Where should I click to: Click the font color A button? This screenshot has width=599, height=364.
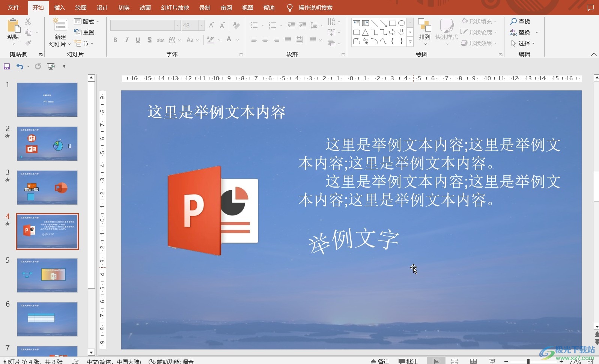click(229, 39)
